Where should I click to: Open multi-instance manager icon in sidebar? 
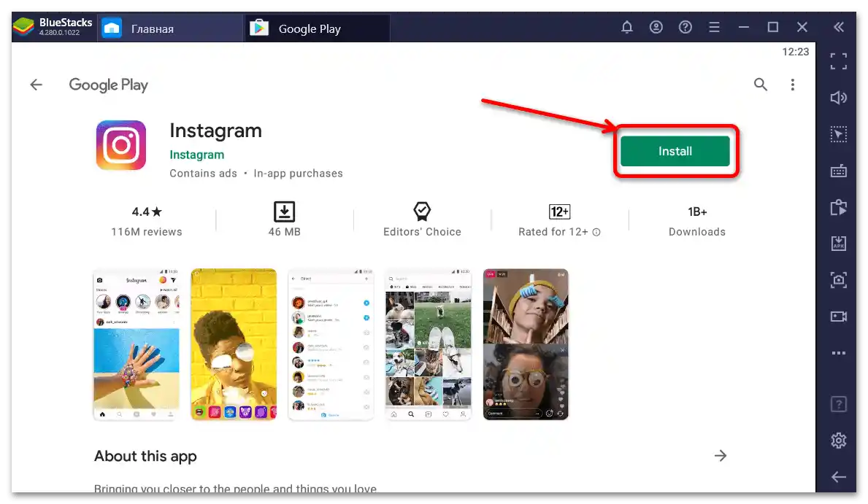(x=839, y=207)
